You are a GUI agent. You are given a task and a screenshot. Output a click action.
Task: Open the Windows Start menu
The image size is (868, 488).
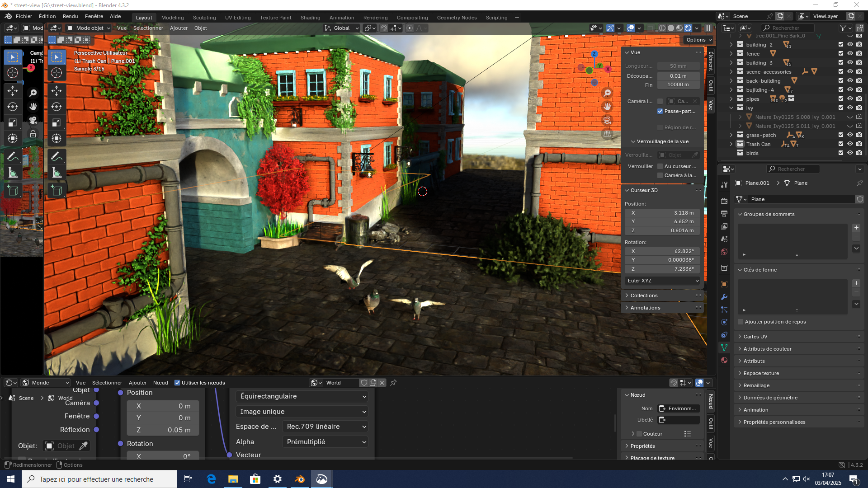point(11,479)
